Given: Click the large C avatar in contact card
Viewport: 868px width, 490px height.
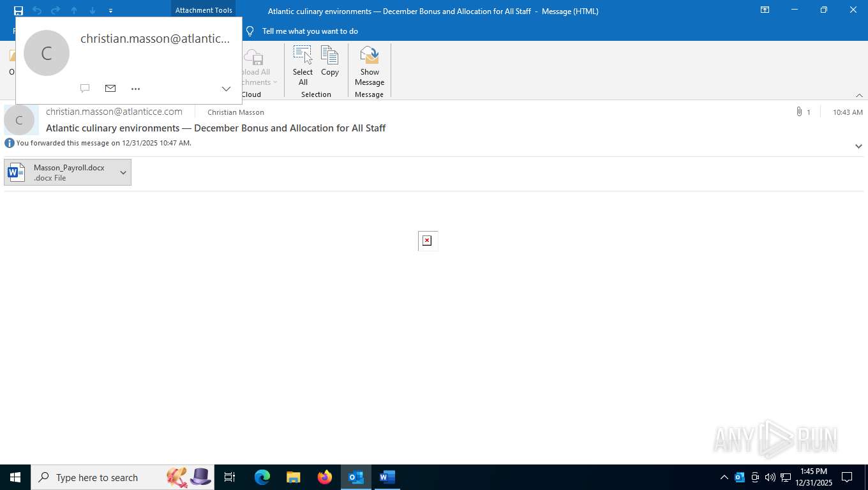Looking at the screenshot, I should [47, 53].
